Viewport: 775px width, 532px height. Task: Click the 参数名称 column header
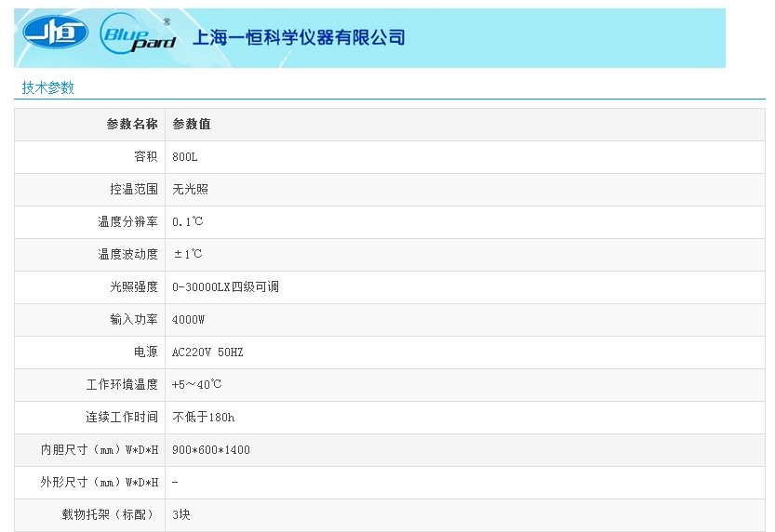(x=132, y=125)
